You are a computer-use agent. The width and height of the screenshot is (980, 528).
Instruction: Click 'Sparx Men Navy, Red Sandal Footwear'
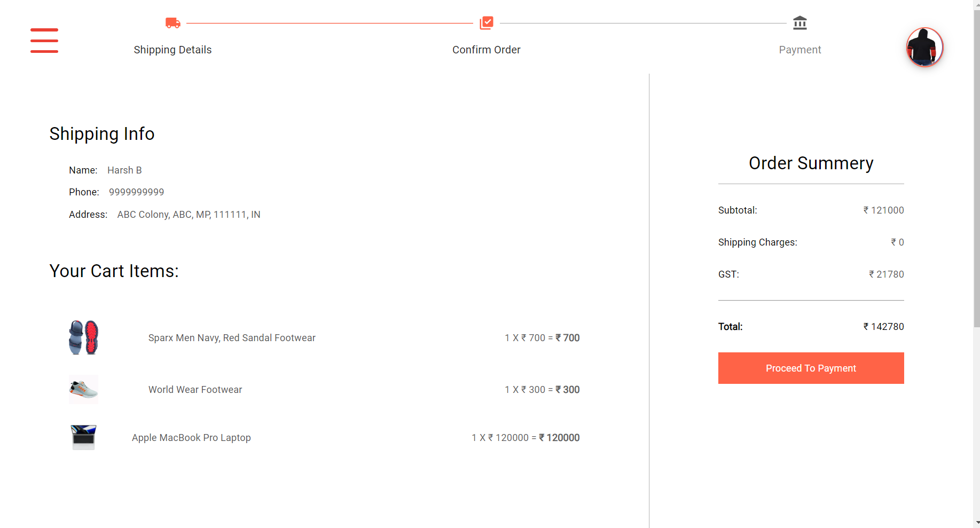(231, 337)
